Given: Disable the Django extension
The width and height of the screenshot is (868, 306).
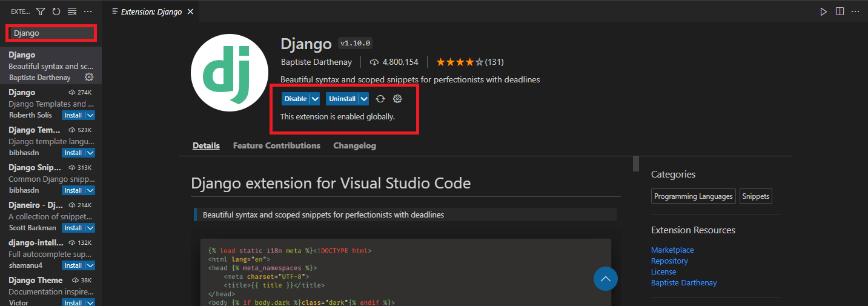Looking at the screenshot, I should coord(296,99).
